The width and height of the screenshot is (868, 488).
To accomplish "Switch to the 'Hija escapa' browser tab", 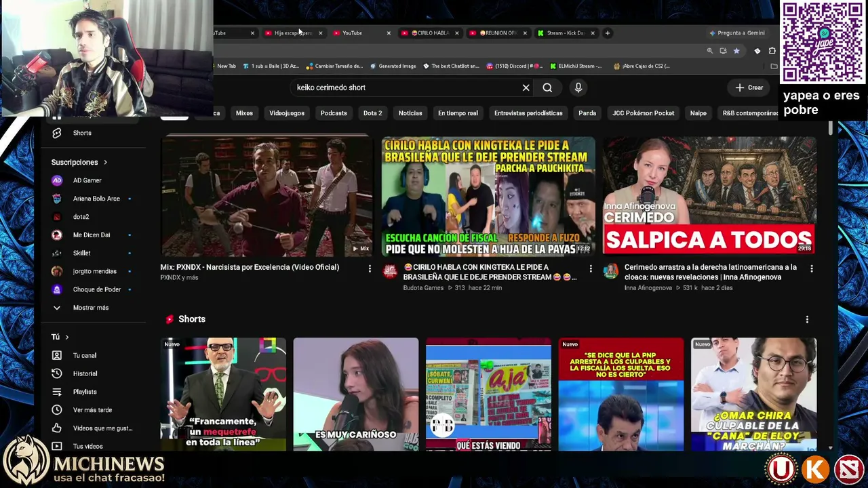I will (x=292, y=33).
